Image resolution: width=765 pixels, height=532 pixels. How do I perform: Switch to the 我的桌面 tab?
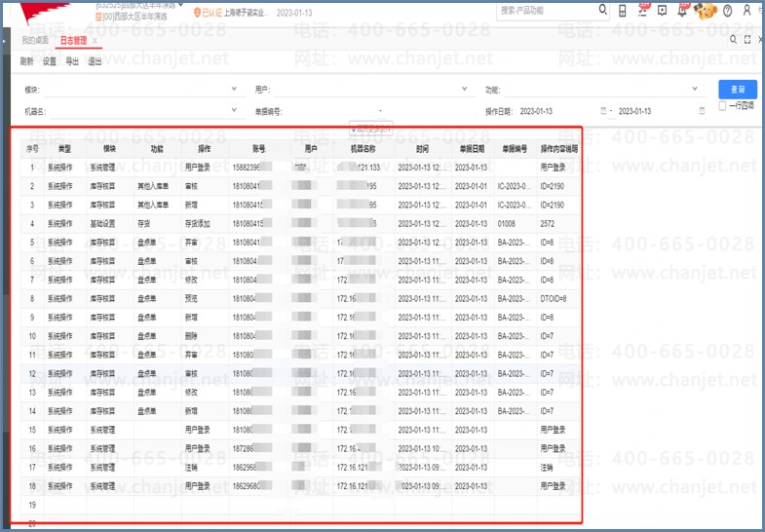coord(35,41)
